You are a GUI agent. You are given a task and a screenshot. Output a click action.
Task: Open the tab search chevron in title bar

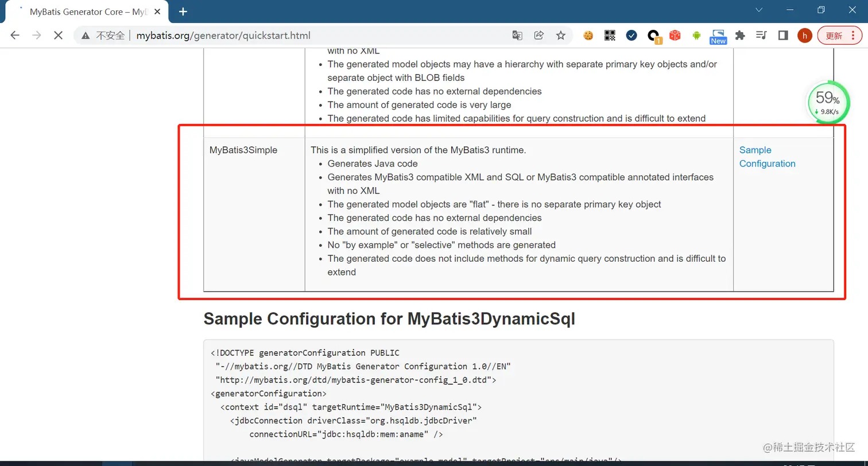coord(759,10)
